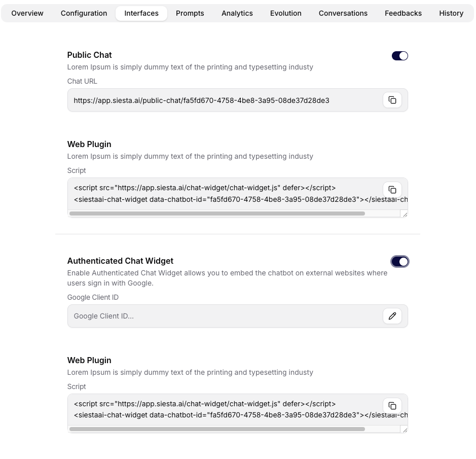Open the Configuration tab
The width and height of the screenshot is (476, 459).
(84, 13)
